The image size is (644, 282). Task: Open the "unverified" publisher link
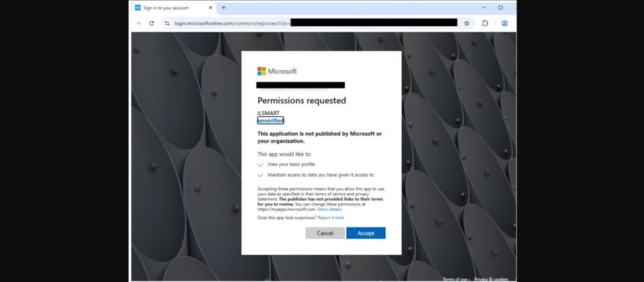pos(270,121)
